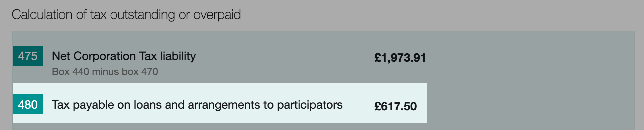
Task: Click the £1,973.91 amount value
Action: [400, 58]
